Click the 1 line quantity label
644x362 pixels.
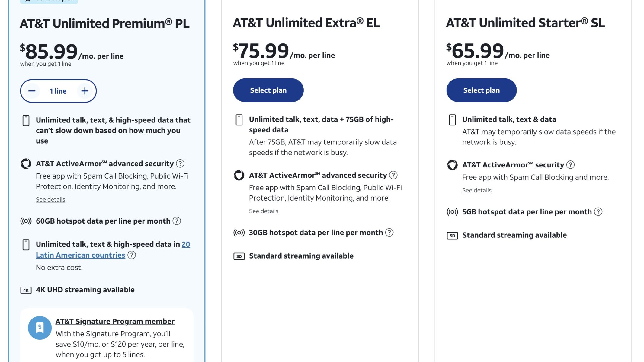pos(58,91)
